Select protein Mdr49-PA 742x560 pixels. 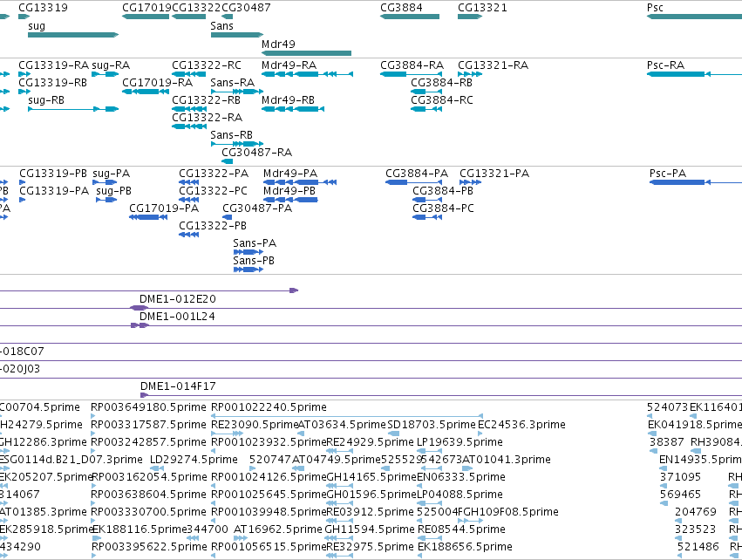pyautogui.click(x=290, y=174)
